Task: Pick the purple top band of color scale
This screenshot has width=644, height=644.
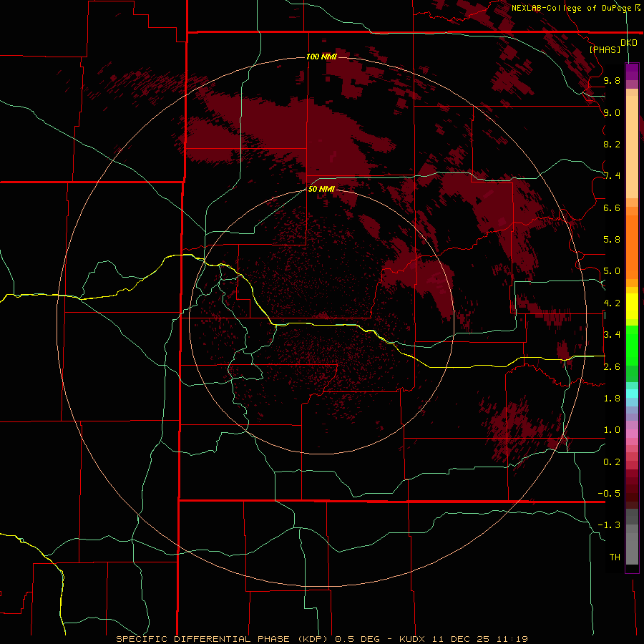Action: 632,72
